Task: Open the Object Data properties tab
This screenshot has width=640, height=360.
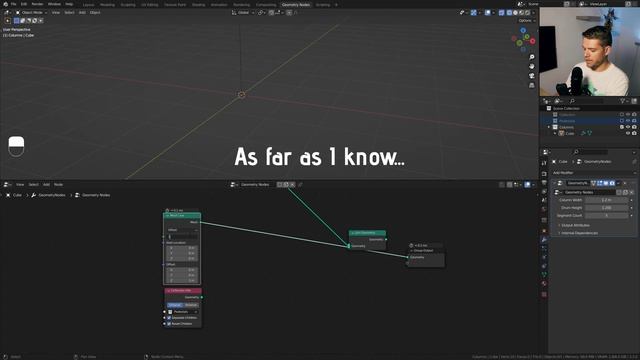Action: pyautogui.click(x=544, y=275)
